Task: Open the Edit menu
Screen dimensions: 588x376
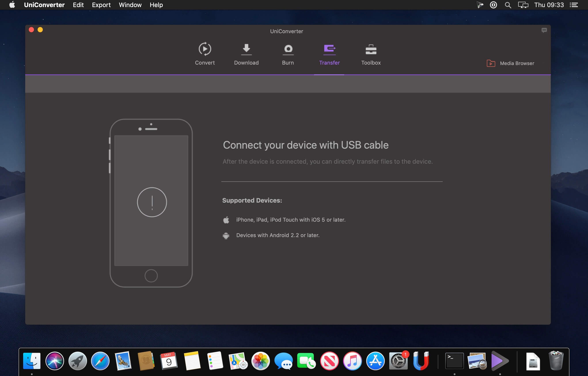Action: (x=78, y=5)
